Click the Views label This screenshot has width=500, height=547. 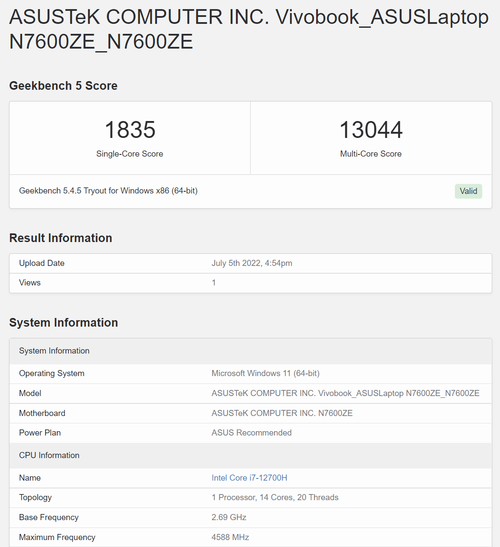pos(30,283)
